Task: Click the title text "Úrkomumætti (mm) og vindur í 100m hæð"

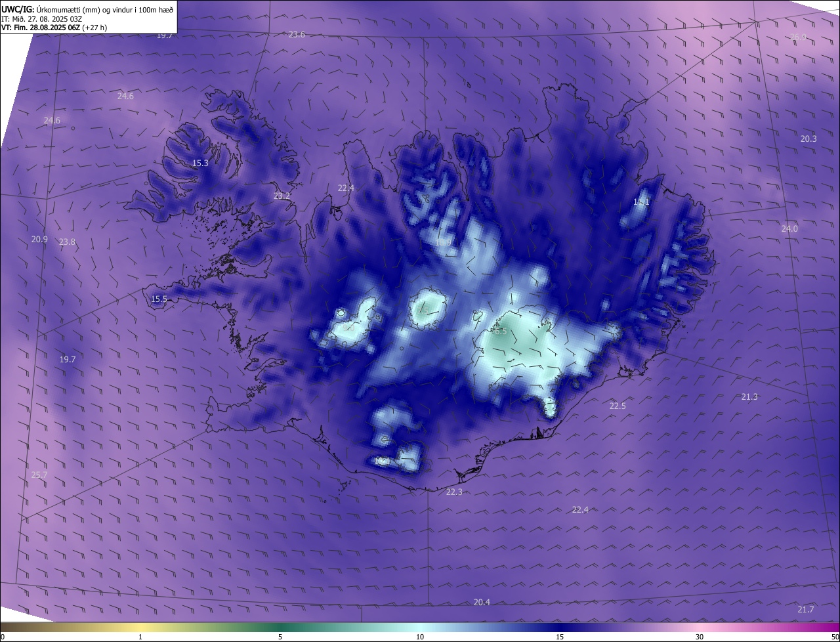Action: click(104, 9)
